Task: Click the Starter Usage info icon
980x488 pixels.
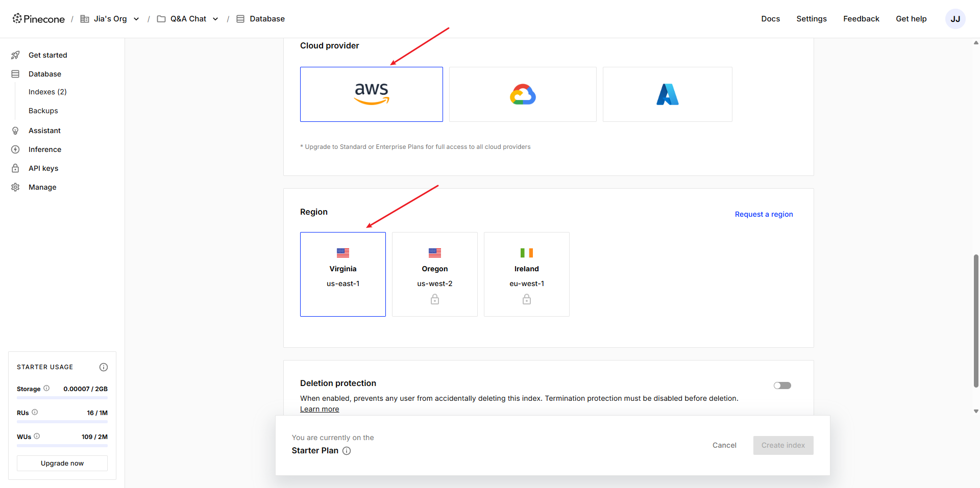Action: coord(104,367)
